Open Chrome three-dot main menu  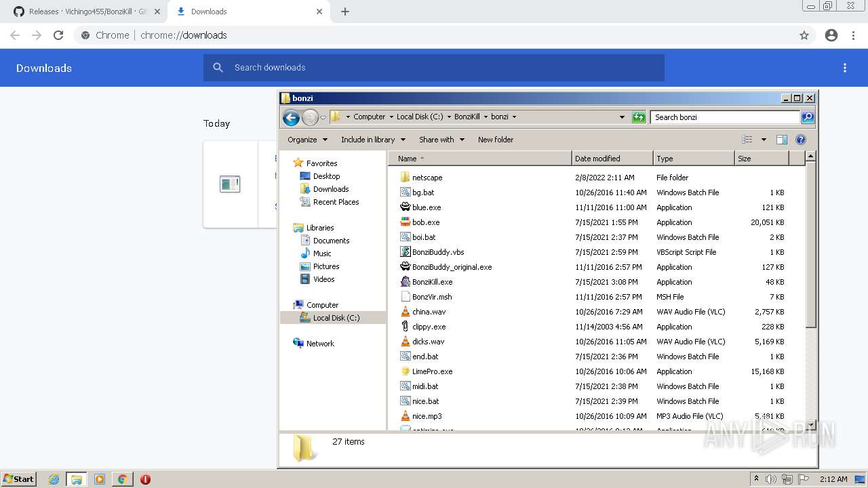click(x=853, y=35)
